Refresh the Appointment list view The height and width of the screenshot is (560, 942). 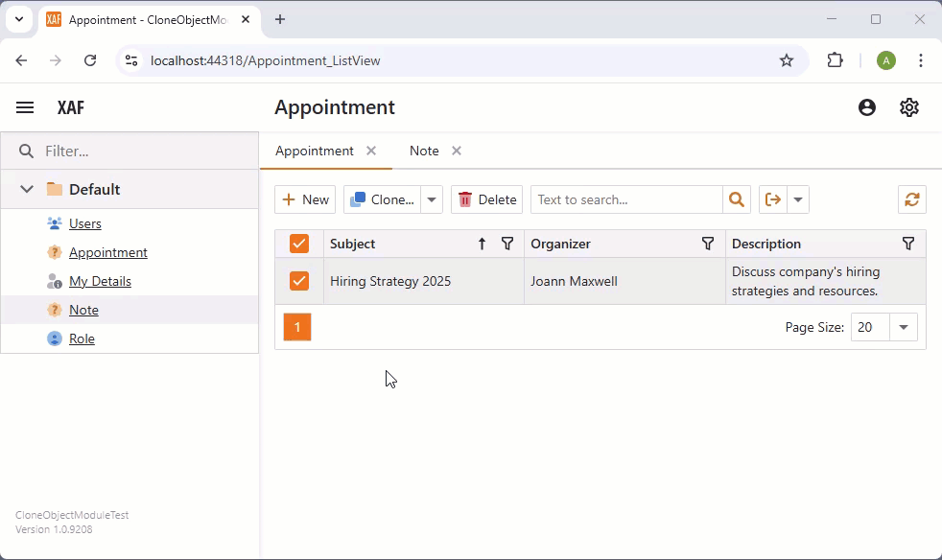click(910, 199)
